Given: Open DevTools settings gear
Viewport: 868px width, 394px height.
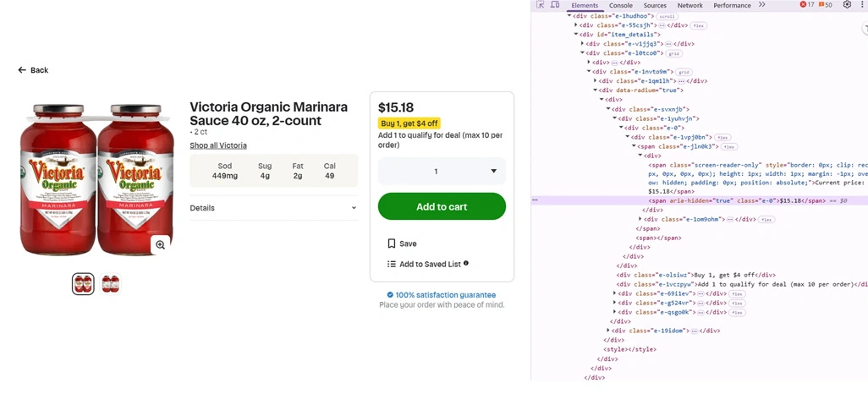Looking at the screenshot, I should 847,4.
